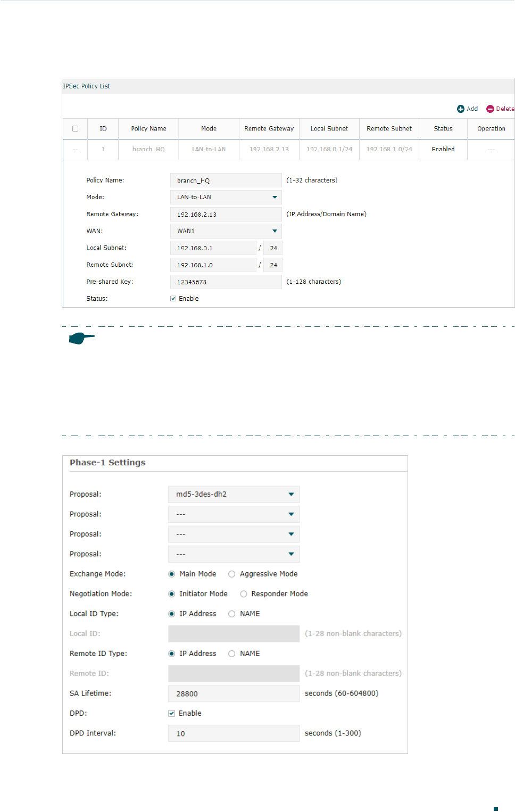This screenshot has width=515, height=812.
Task: Open the second Proposal dropdown
Action: [234, 514]
